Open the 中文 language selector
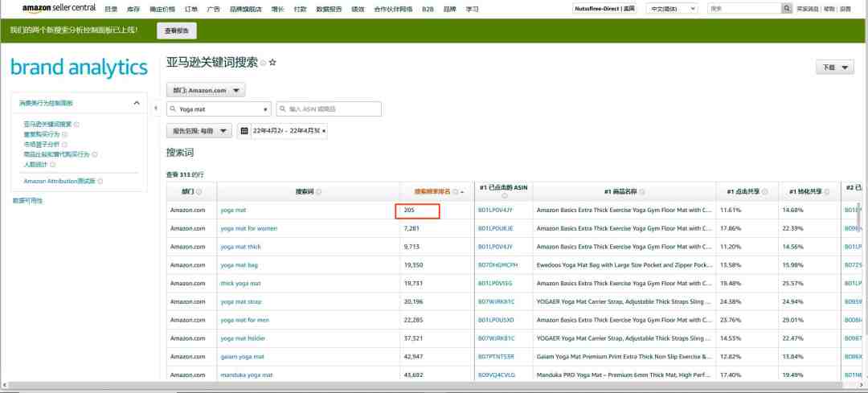 (672, 9)
